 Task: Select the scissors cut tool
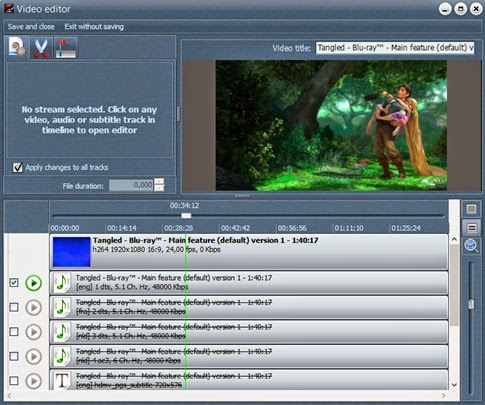point(41,48)
